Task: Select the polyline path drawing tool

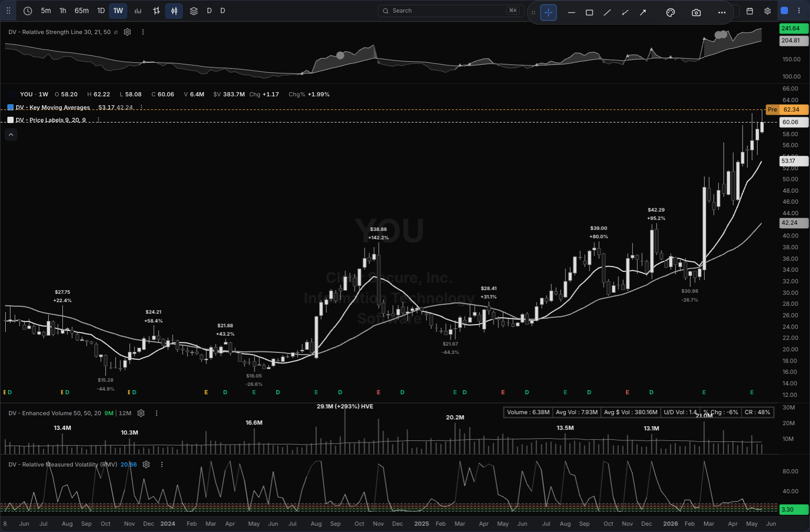Action: click(625, 12)
